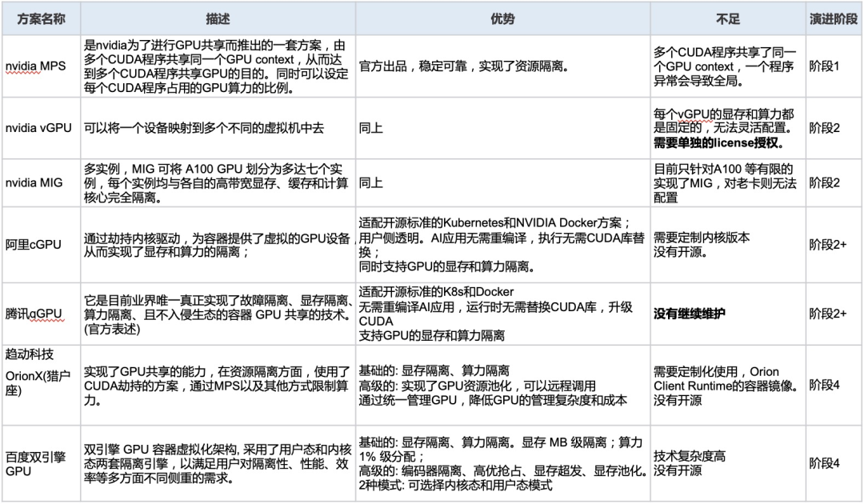
Task: Click the 演进阶段 column header
Action: (x=834, y=18)
